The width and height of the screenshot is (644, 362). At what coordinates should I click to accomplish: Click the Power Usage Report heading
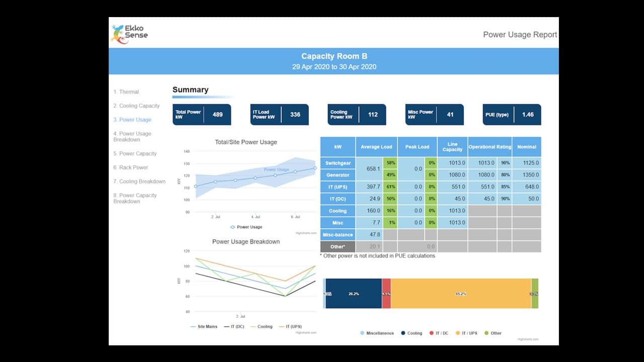[520, 35]
